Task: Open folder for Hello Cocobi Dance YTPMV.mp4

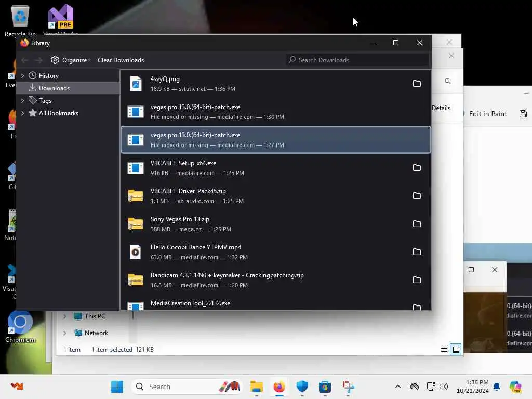Action: tap(417, 252)
